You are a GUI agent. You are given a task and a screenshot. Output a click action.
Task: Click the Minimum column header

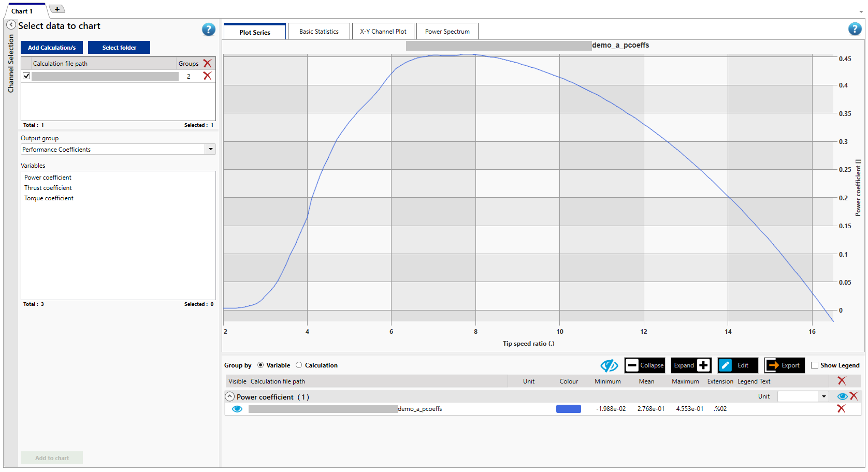click(x=607, y=381)
